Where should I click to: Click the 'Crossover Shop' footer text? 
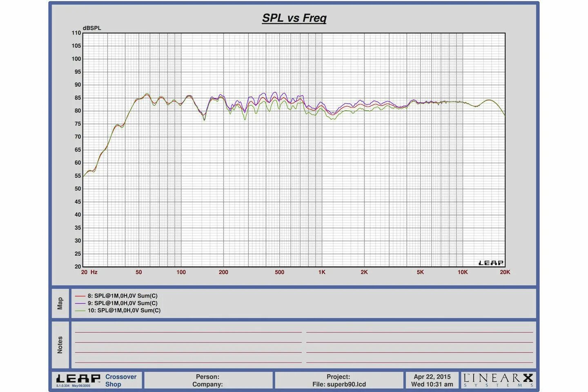[x=121, y=380]
